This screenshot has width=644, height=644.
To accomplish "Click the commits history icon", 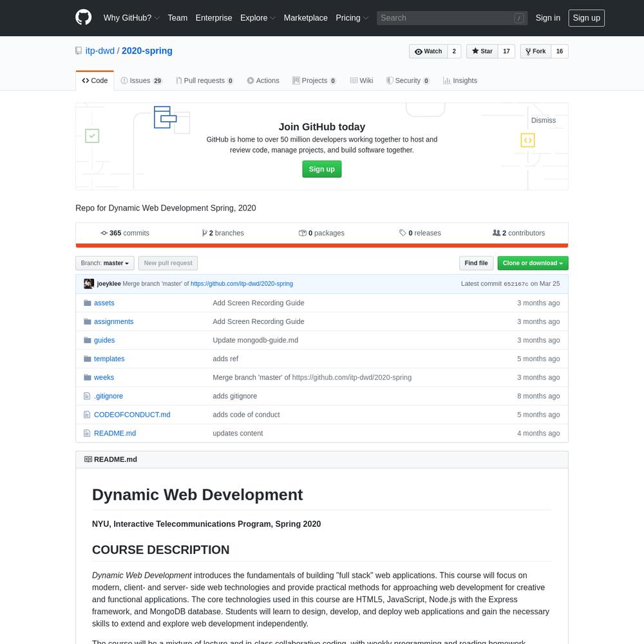I will point(104,233).
